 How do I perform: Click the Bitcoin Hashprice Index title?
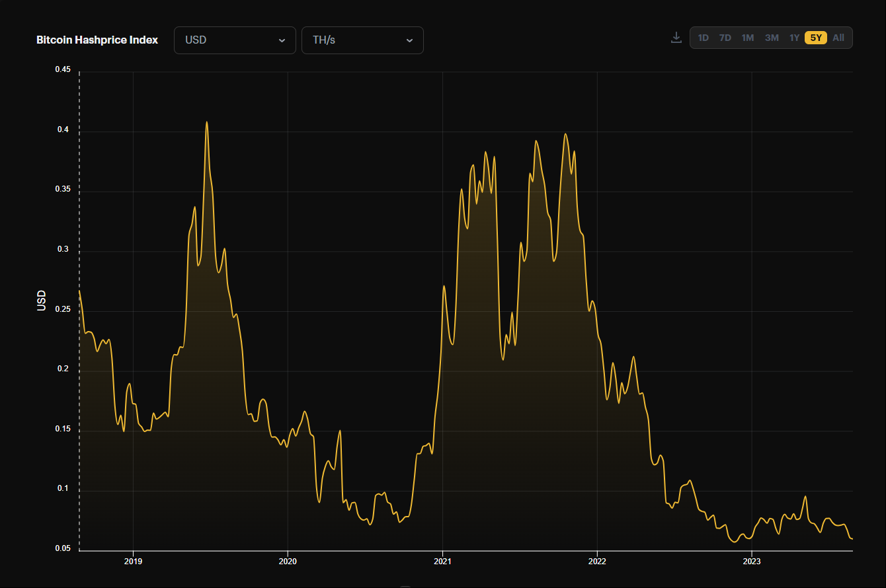(97, 40)
